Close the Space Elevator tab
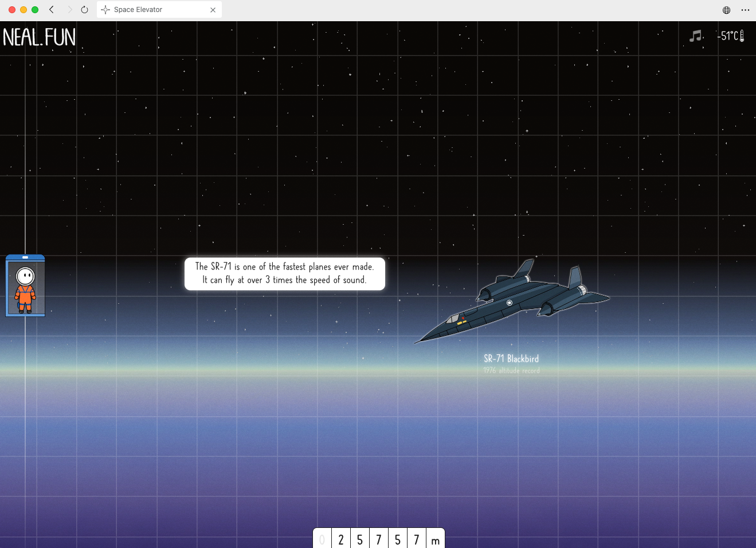 coord(213,10)
